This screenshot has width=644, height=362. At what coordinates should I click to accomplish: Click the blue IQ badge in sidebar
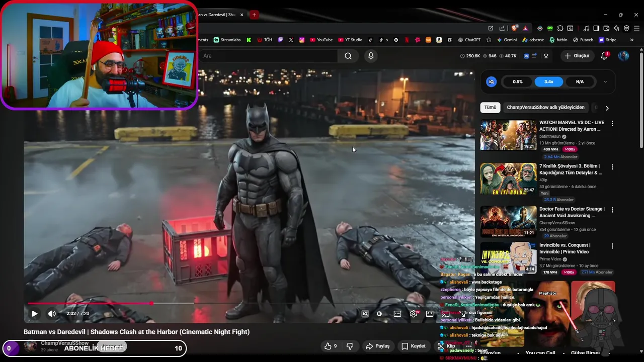pyautogui.click(x=492, y=81)
